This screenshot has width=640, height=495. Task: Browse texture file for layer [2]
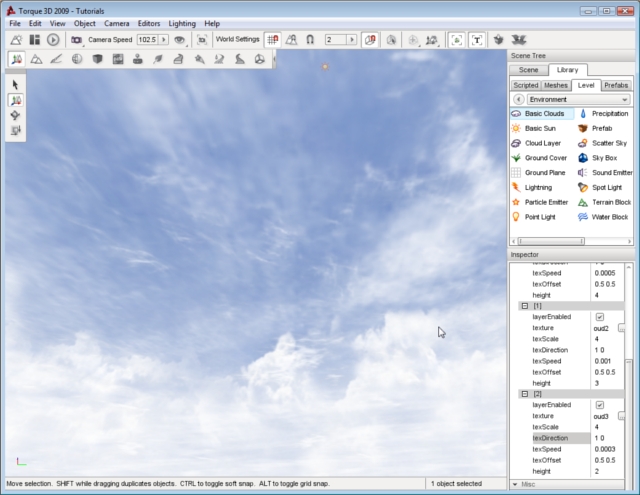[x=621, y=416]
